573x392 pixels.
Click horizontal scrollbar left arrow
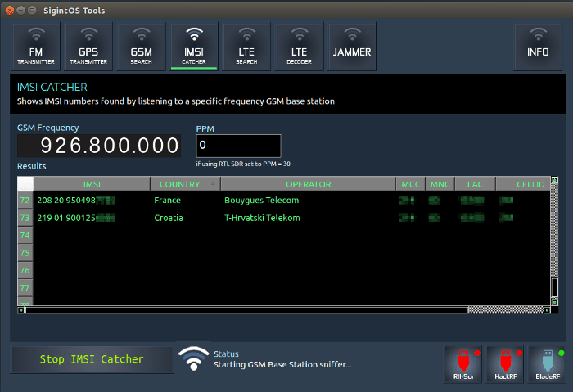pyautogui.click(x=21, y=310)
